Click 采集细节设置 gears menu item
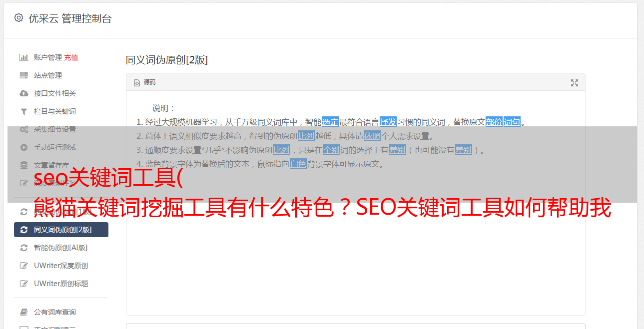The height and width of the screenshot is (329, 644). (61, 129)
